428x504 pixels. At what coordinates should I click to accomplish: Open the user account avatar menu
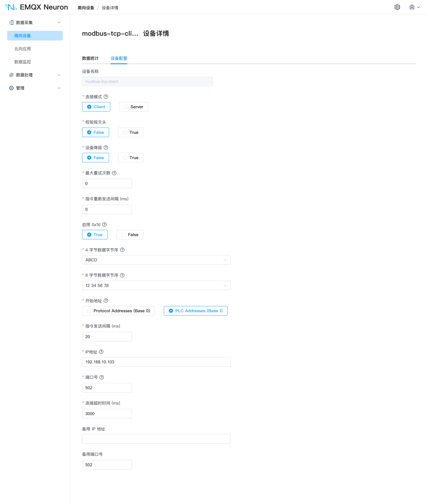[414, 7]
